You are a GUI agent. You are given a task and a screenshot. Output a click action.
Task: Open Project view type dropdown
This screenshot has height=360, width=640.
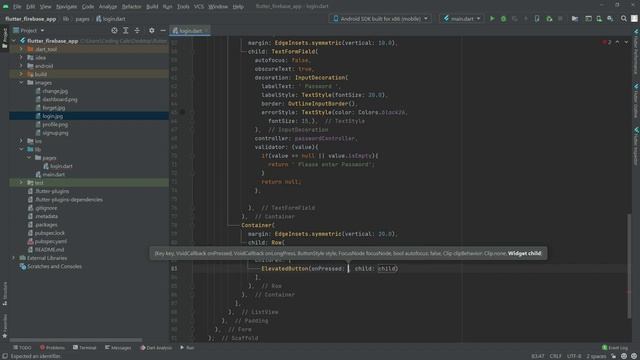[x=29, y=31]
